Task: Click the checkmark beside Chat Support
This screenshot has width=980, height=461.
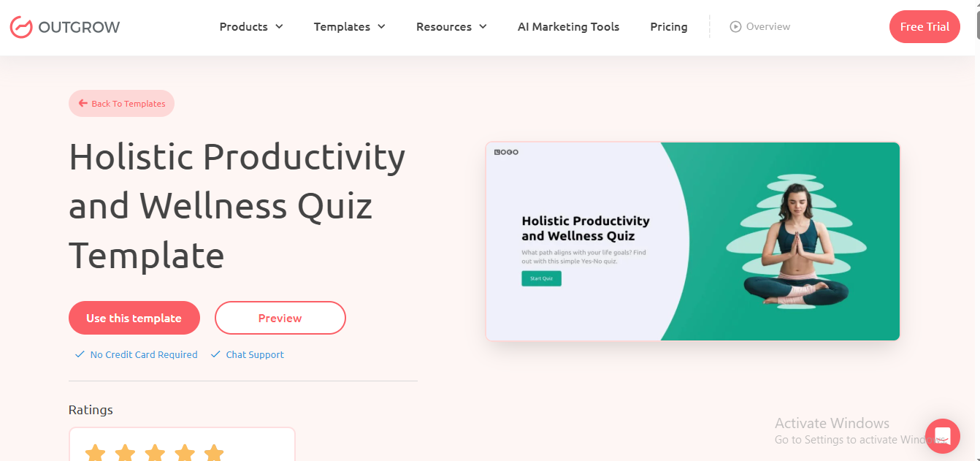Action: (215, 355)
